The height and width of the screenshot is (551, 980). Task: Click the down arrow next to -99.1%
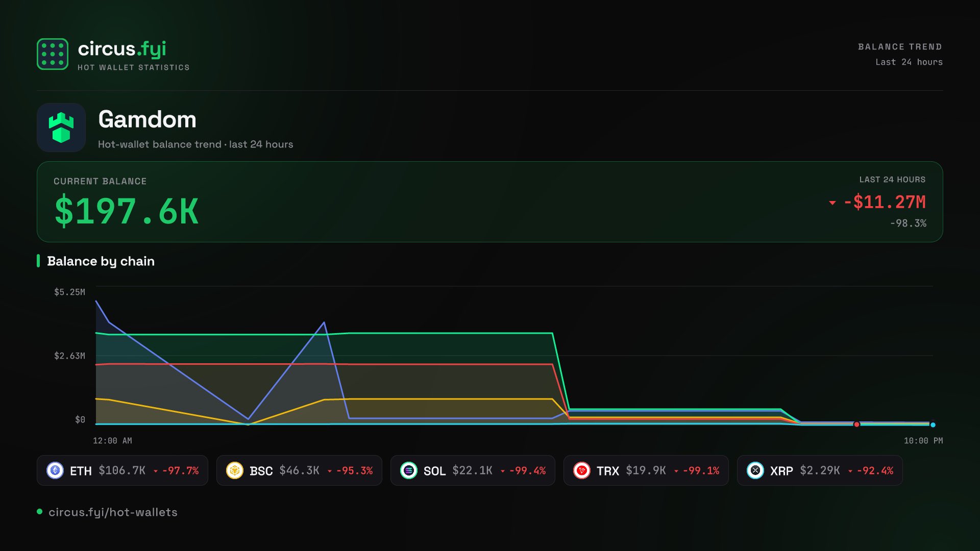(x=676, y=471)
